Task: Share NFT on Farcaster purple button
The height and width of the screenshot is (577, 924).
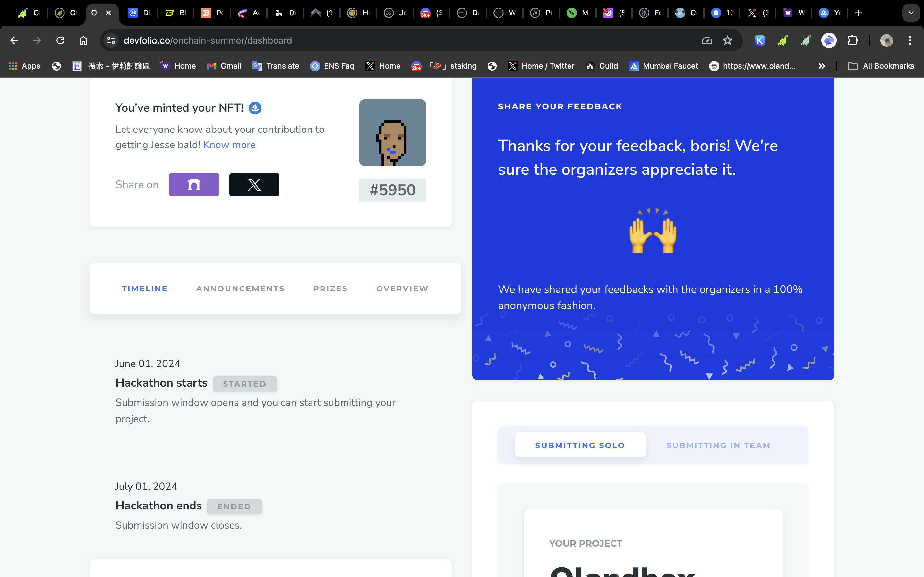Action: [194, 185]
